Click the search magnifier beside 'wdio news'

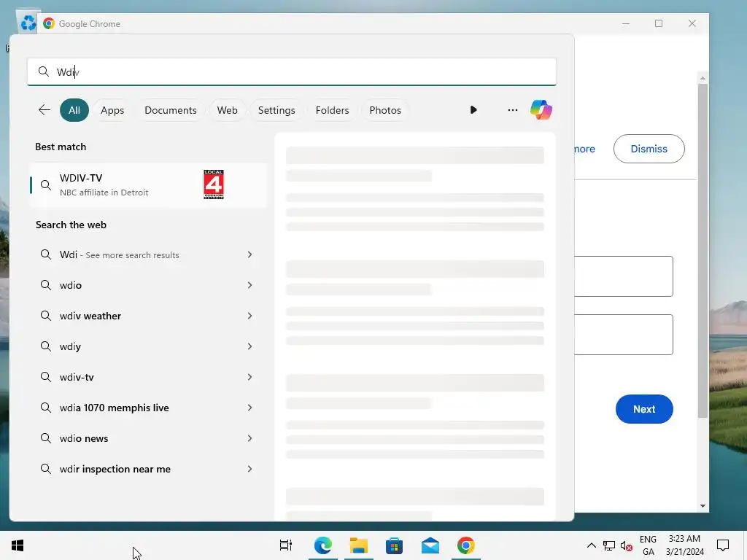[46, 438]
